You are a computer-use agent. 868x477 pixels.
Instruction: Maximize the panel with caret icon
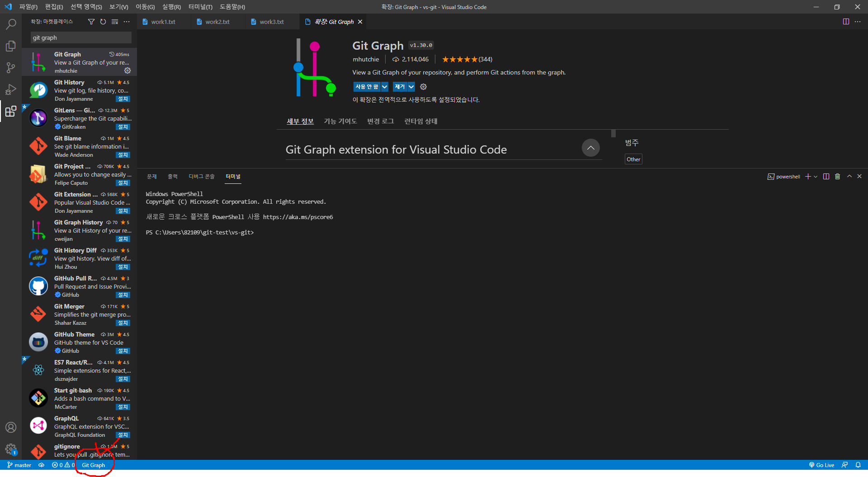click(849, 177)
